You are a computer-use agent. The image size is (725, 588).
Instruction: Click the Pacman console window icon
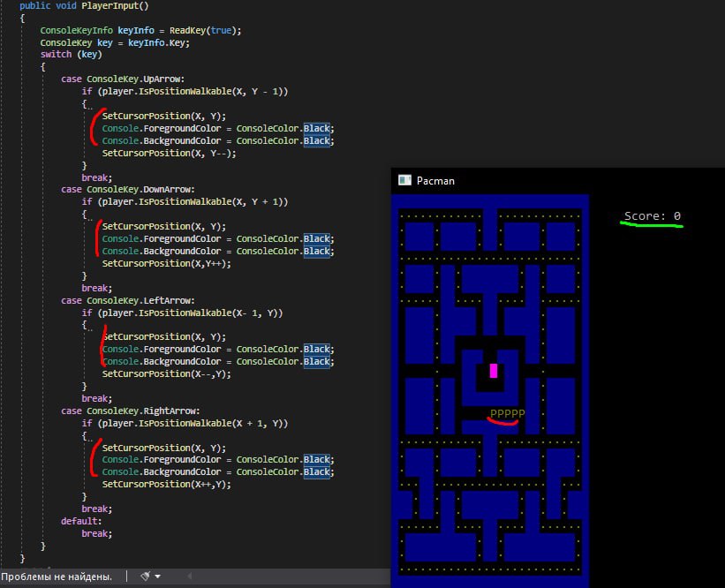[404, 180]
